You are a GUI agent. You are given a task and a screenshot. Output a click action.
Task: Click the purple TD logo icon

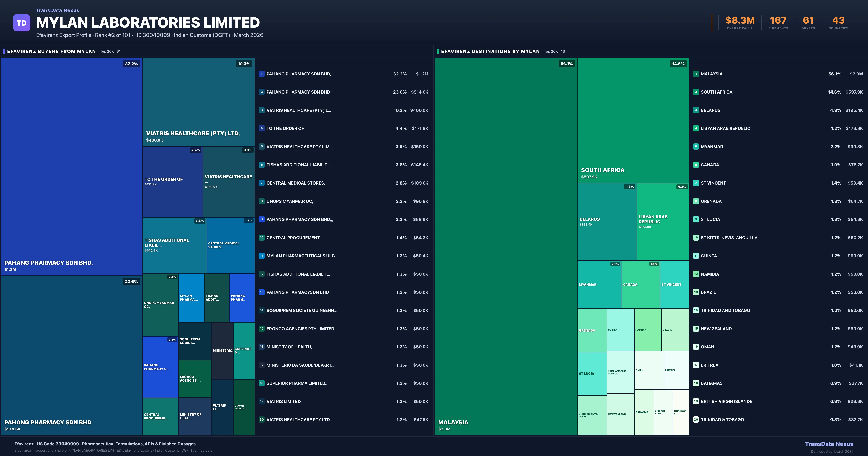point(22,23)
